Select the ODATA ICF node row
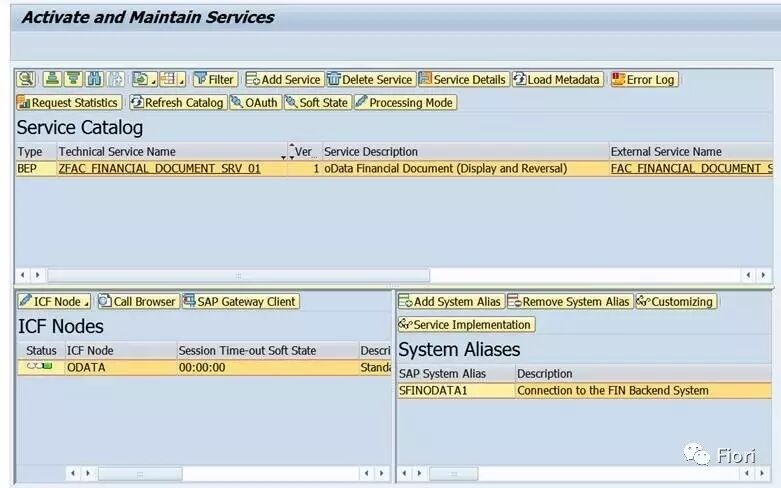781x488 pixels. click(x=204, y=367)
